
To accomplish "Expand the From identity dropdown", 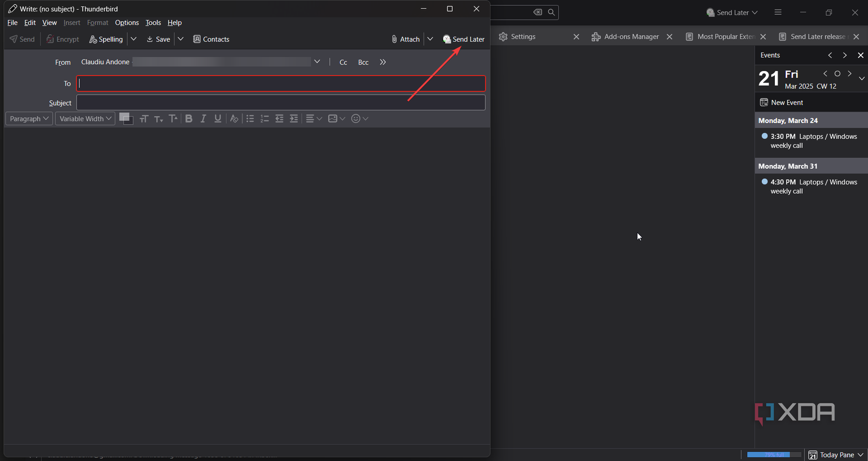I will pos(317,62).
